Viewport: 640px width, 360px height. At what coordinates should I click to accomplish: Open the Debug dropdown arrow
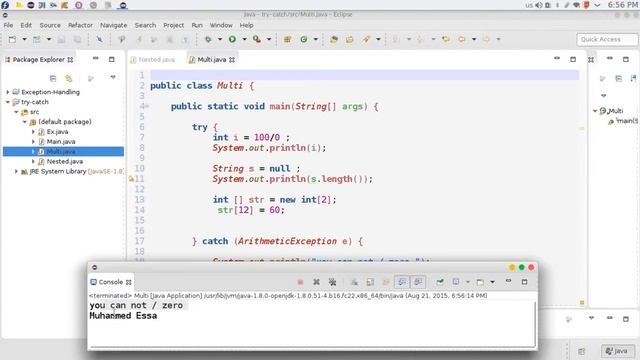(x=220, y=39)
